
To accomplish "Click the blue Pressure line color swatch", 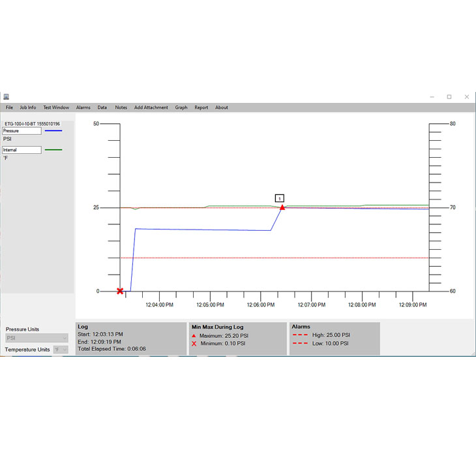I will coord(53,131).
